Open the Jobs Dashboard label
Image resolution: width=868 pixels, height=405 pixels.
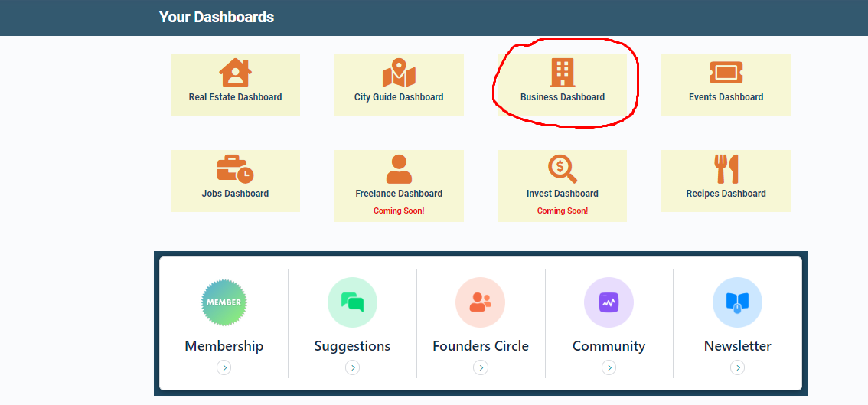click(x=235, y=194)
